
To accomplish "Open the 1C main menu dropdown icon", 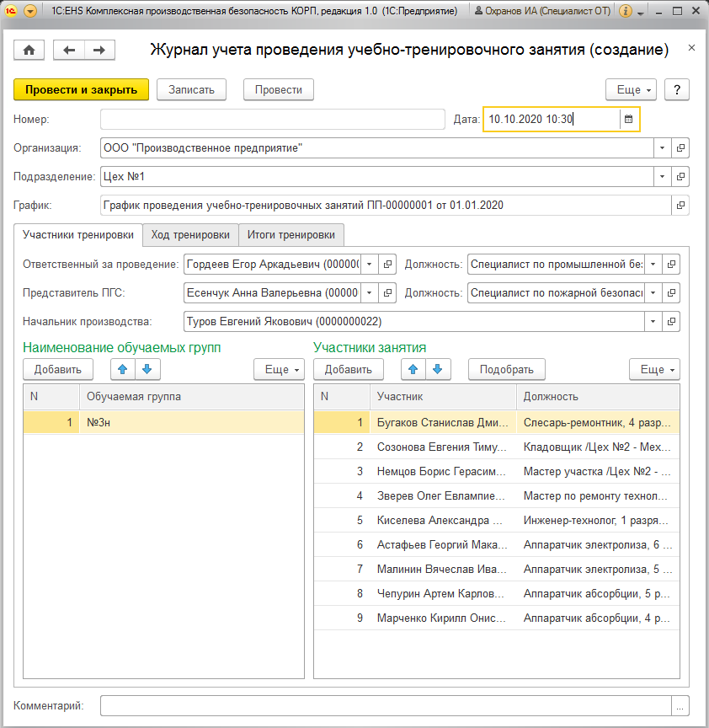I will pyautogui.click(x=30, y=11).
